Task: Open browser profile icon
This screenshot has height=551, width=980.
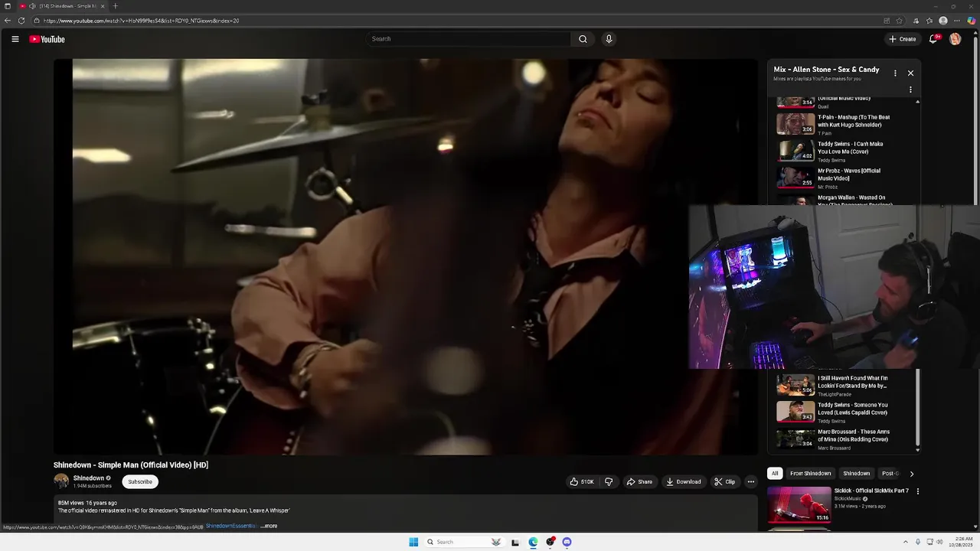Action: tap(943, 21)
